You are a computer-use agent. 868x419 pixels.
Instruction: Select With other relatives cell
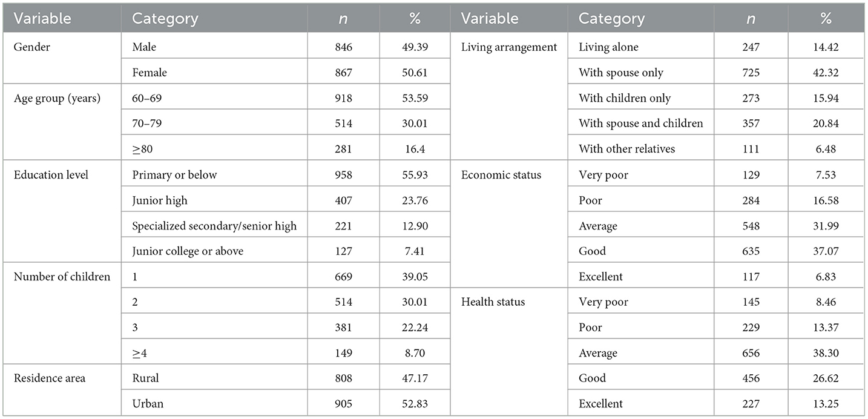click(626, 148)
